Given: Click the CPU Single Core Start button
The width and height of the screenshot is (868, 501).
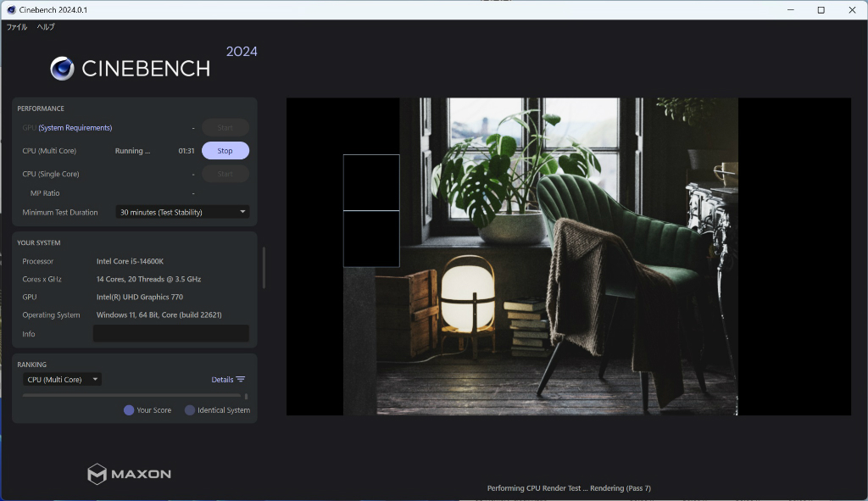Looking at the screenshot, I should pos(225,174).
